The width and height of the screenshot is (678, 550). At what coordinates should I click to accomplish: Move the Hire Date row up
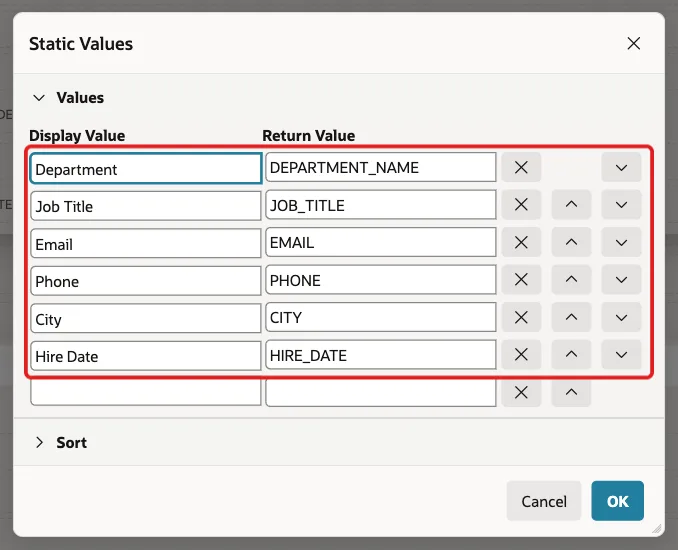571,355
